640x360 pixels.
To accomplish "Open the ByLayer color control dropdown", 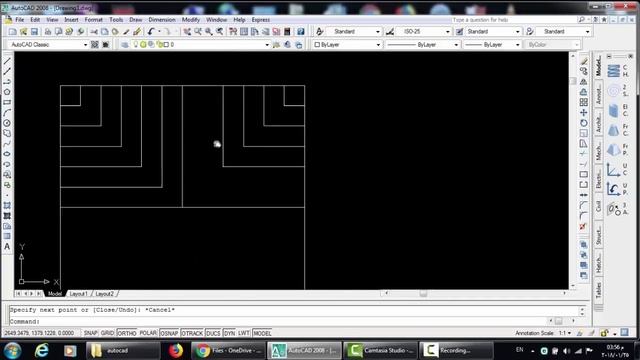I will tap(347, 44).
